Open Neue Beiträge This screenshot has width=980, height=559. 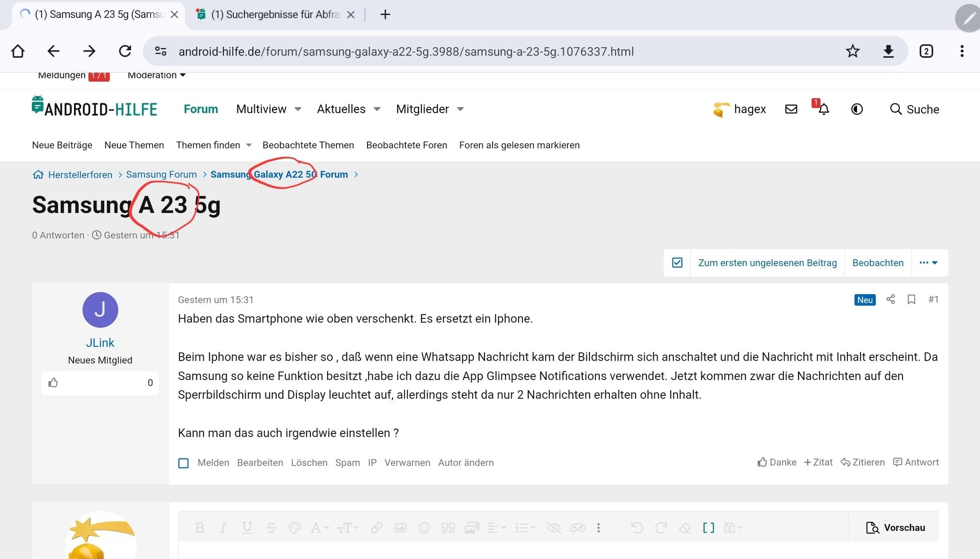tap(62, 145)
